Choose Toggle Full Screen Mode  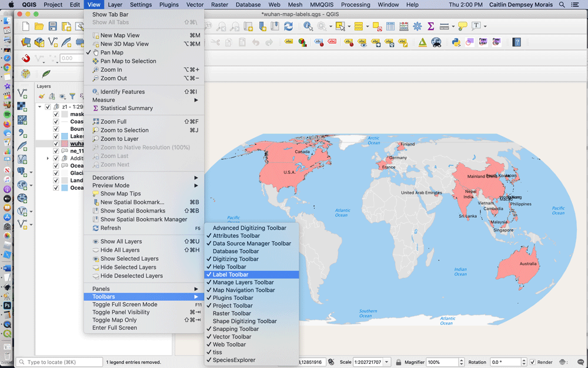pos(144,304)
